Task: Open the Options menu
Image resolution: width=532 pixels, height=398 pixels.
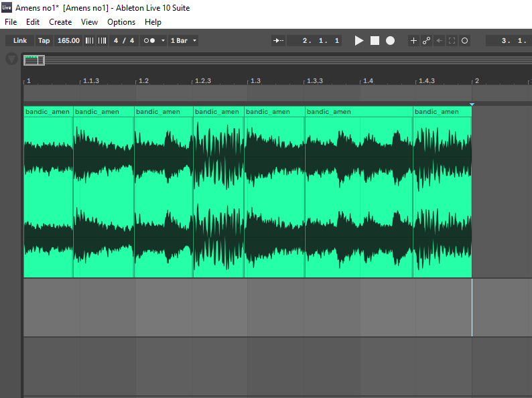Action: [x=121, y=22]
